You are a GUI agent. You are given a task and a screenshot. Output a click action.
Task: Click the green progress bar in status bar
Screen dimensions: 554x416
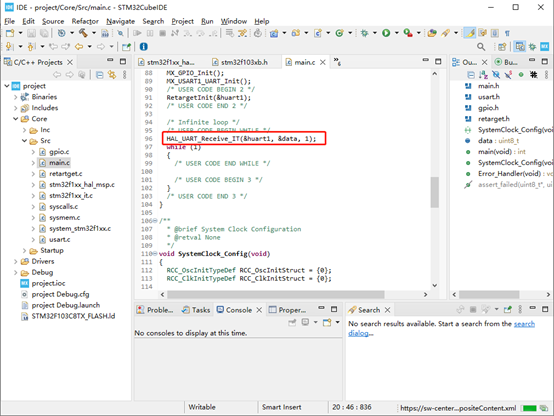pyautogui.click(x=529, y=408)
